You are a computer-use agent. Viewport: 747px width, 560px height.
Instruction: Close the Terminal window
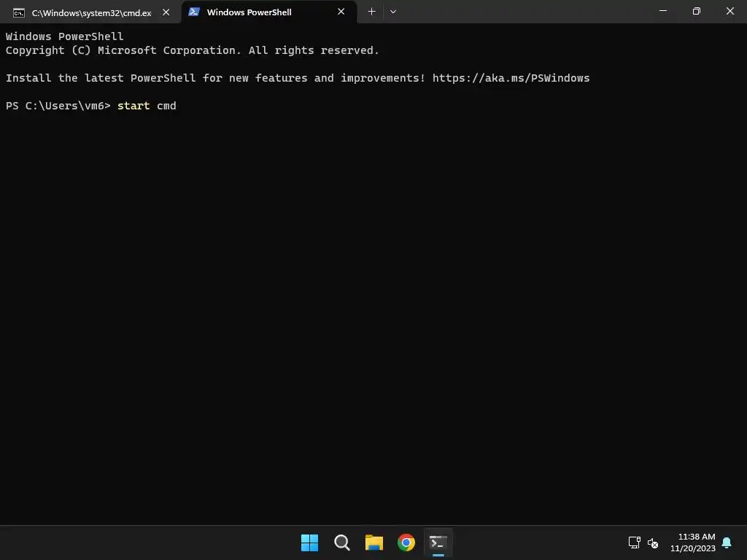point(729,11)
